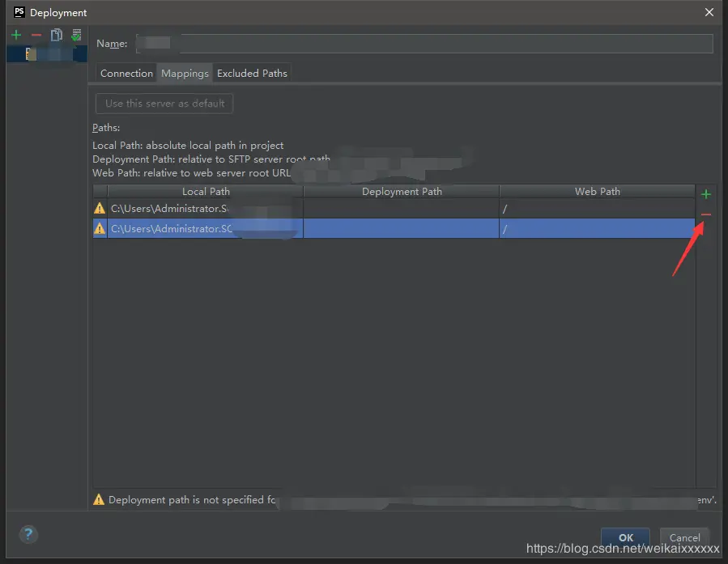Copy the selected server configuration
This screenshot has width=728, height=564.
pyautogui.click(x=56, y=35)
